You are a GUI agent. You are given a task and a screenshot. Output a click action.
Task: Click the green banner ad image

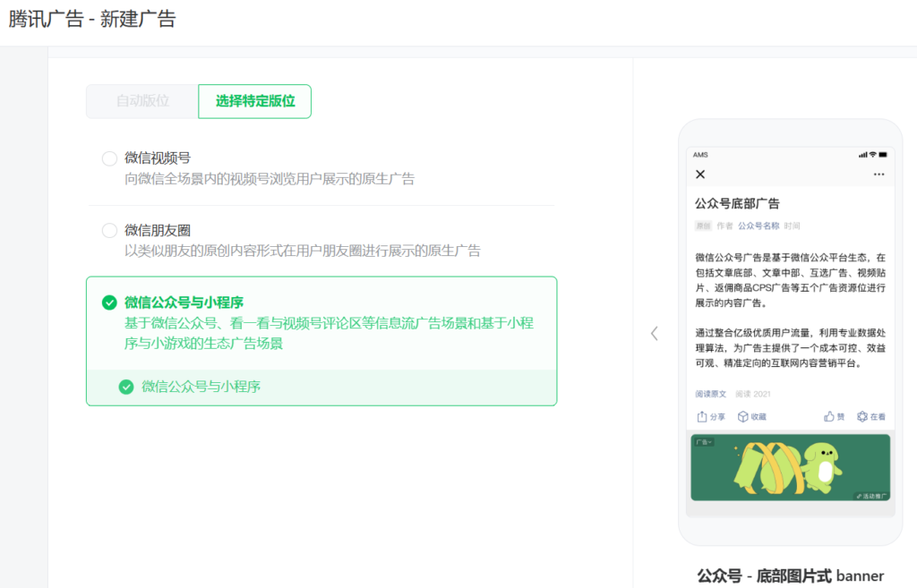point(791,467)
